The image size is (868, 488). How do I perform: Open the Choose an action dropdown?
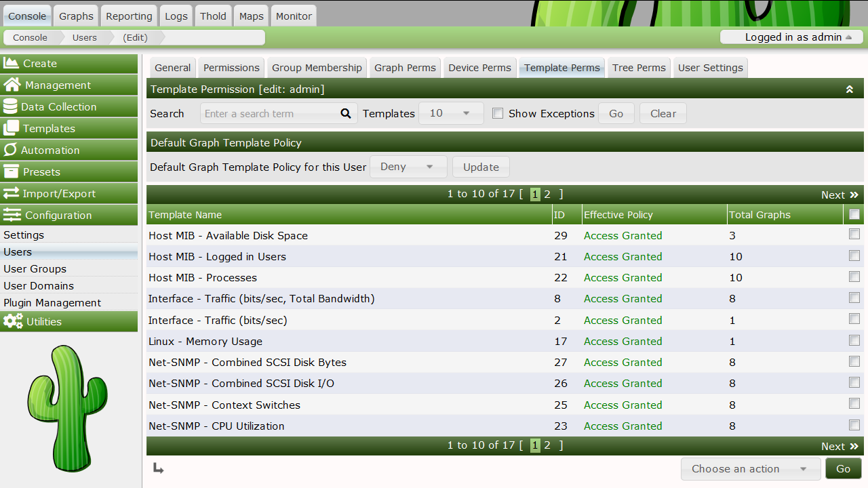750,468
